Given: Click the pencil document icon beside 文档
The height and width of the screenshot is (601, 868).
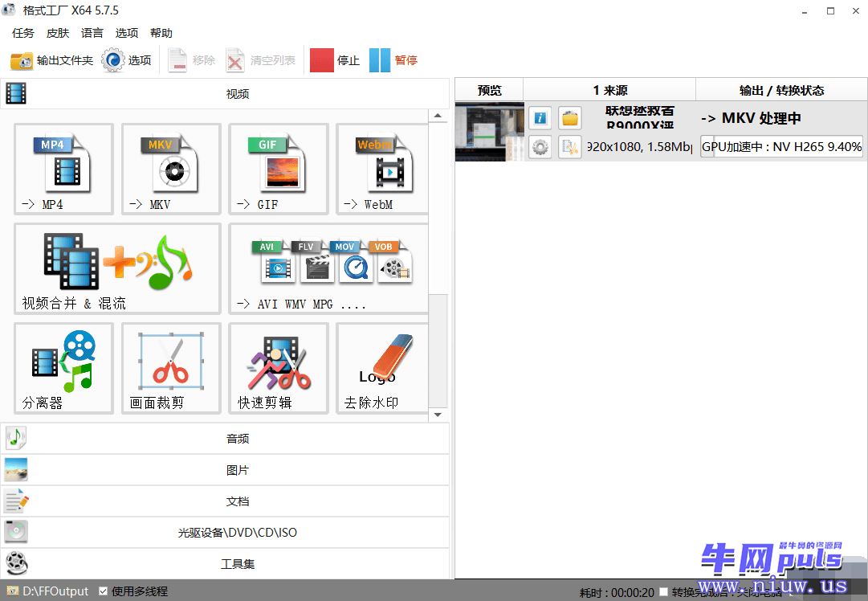Looking at the screenshot, I should click(x=17, y=501).
